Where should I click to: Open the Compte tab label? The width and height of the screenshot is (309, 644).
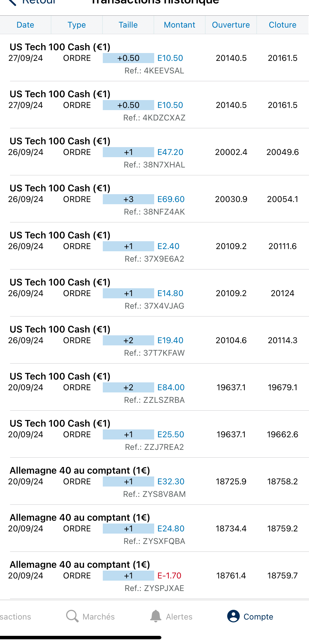click(258, 617)
